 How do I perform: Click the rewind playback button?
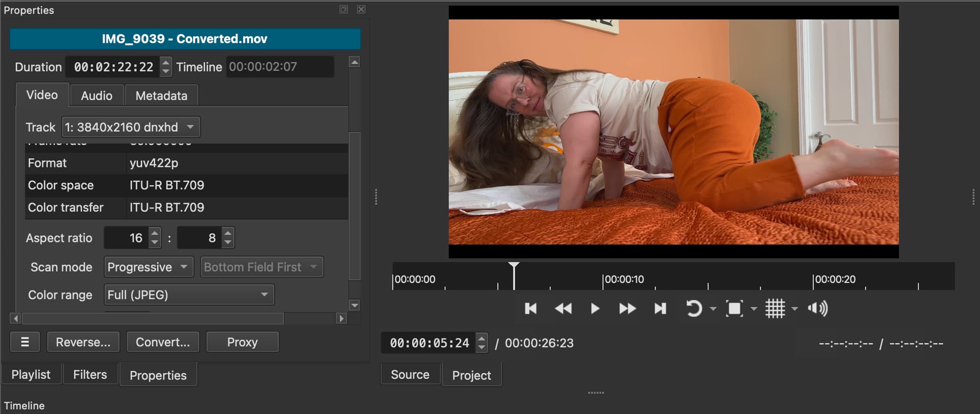coord(563,308)
